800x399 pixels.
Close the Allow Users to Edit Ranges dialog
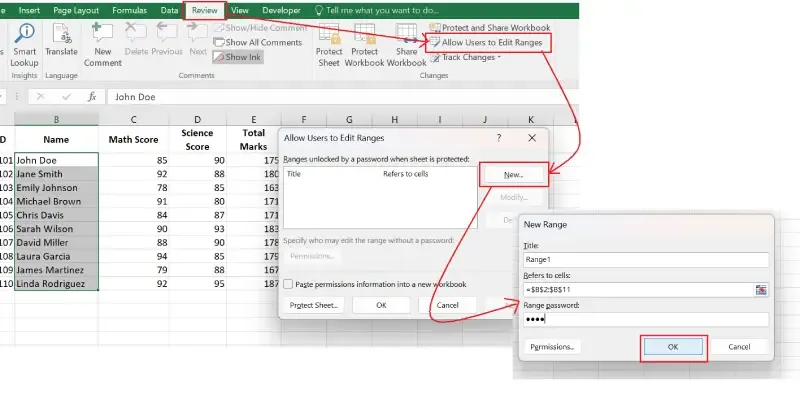tap(532, 138)
